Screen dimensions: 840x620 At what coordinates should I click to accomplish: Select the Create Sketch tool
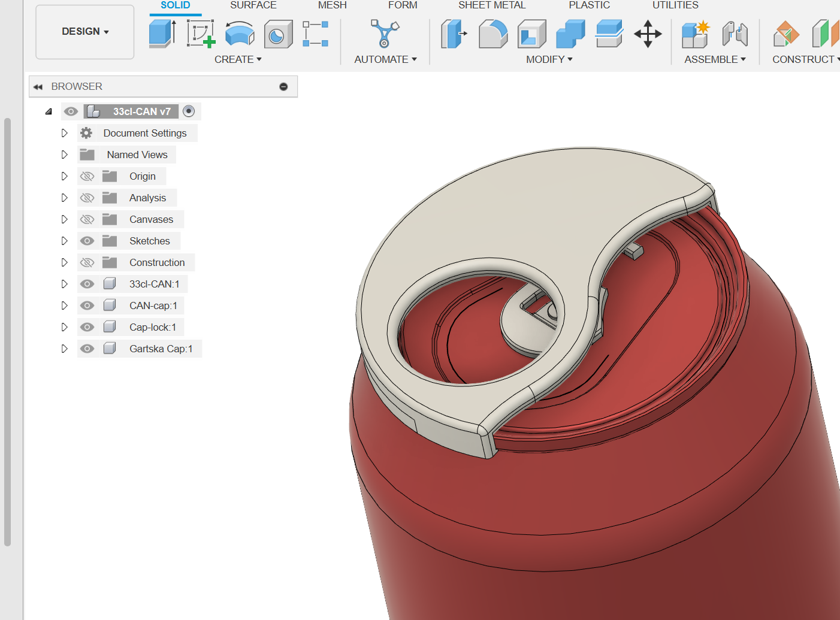201,34
